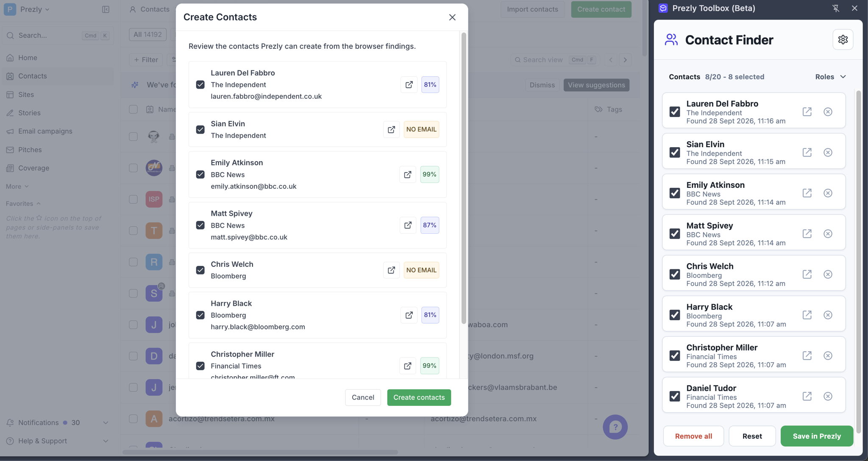Remove Daniel Tudor from Contact Finder list

pyautogui.click(x=827, y=396)
